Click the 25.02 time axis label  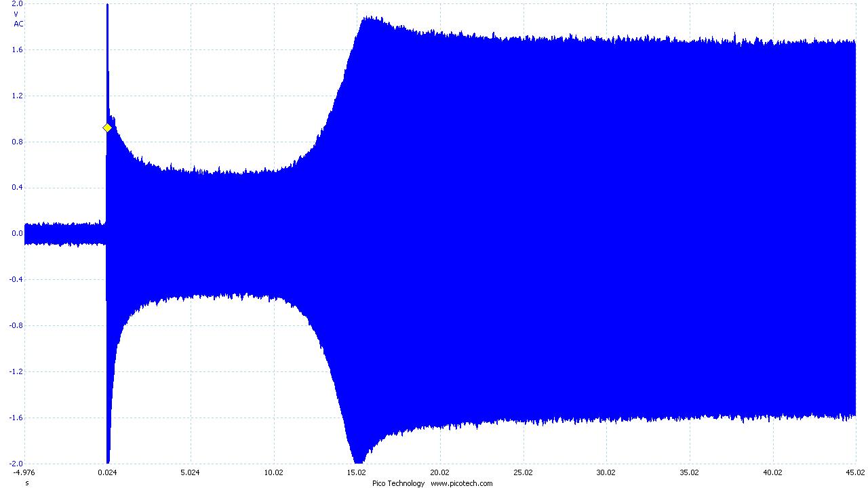(523, 472)
